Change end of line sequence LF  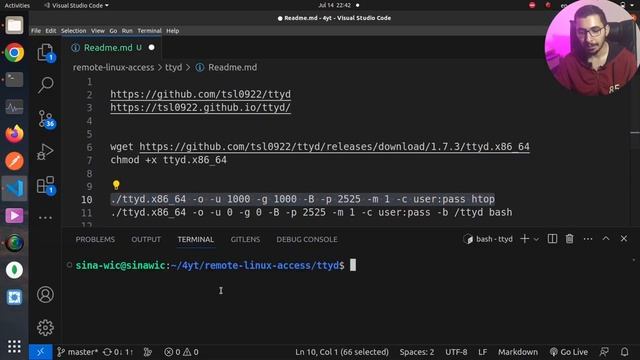[482, 352]
